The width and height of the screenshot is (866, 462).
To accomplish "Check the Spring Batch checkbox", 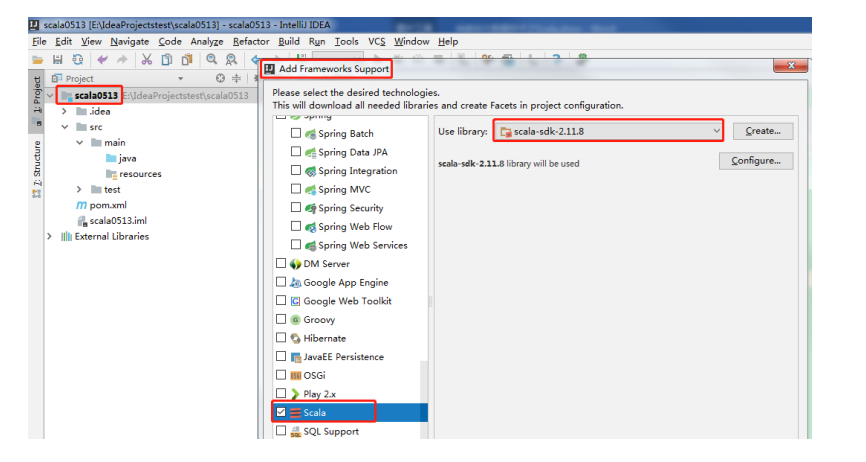I will pos(296,133).
